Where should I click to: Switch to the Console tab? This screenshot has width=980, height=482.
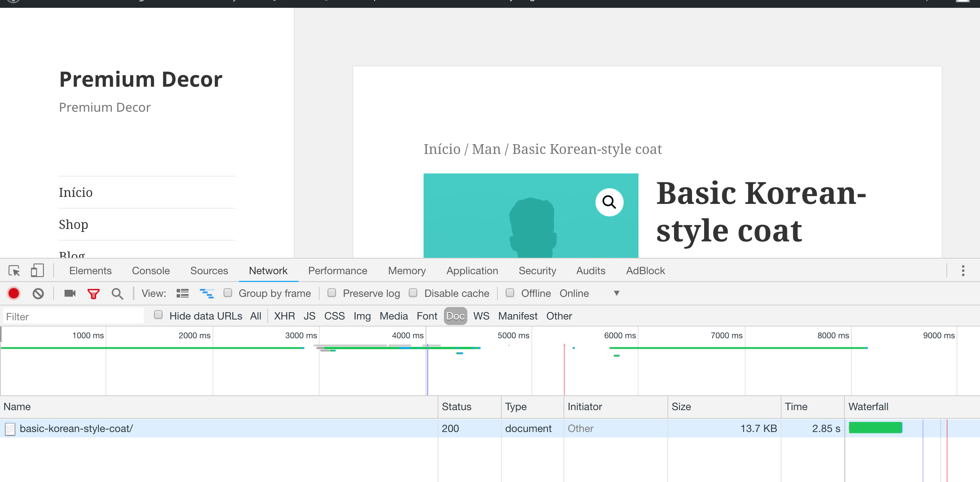pos(151,271)
